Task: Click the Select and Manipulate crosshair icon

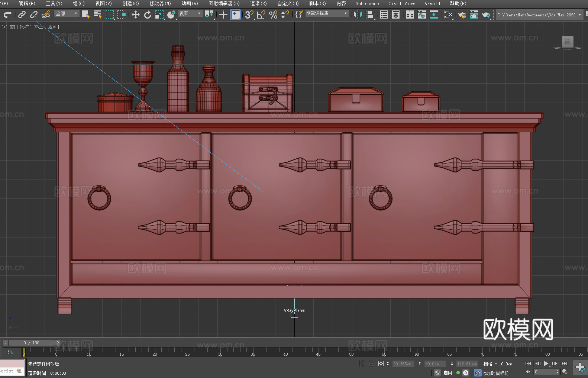Action: coord(223,14)
